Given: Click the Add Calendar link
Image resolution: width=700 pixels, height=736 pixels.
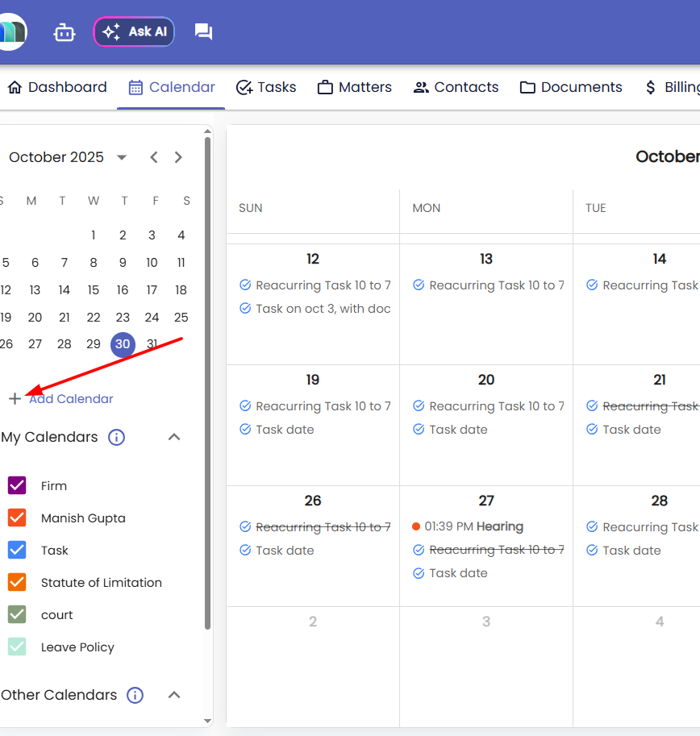Looking at the screenshot, I should point(71,399).
